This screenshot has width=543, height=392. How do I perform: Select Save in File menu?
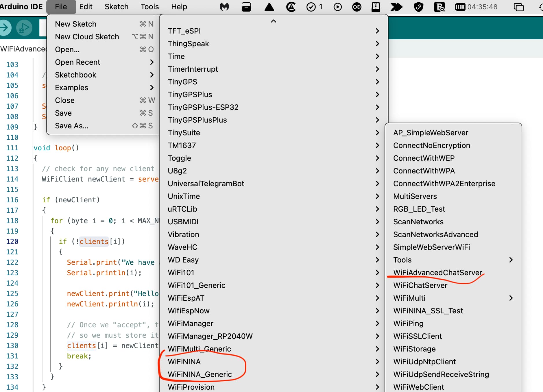point(103,113)
